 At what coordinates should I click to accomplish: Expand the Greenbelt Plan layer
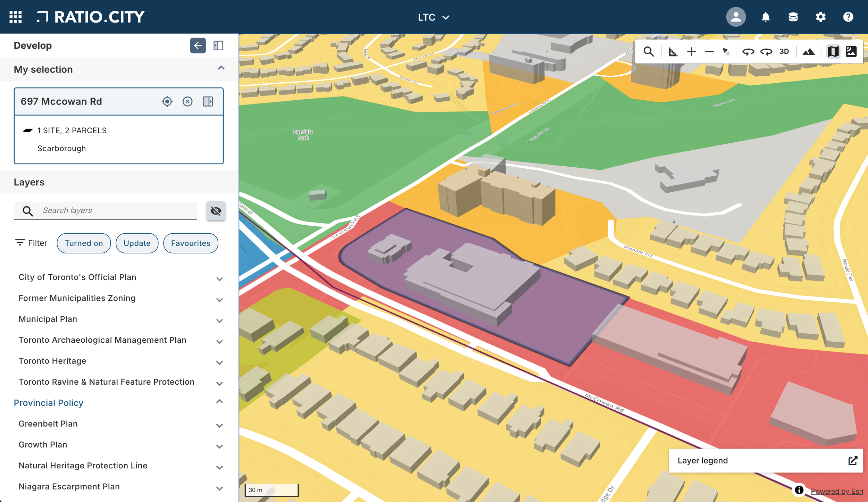point(219,424)
